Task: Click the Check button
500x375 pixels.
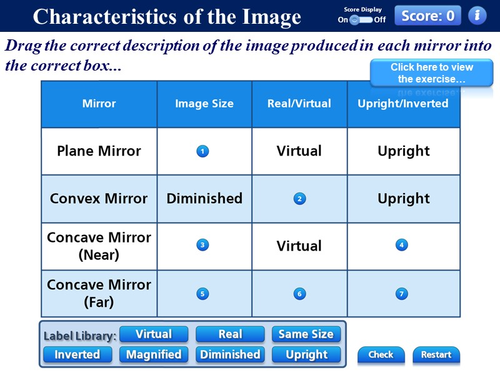Action: (381, 355)
